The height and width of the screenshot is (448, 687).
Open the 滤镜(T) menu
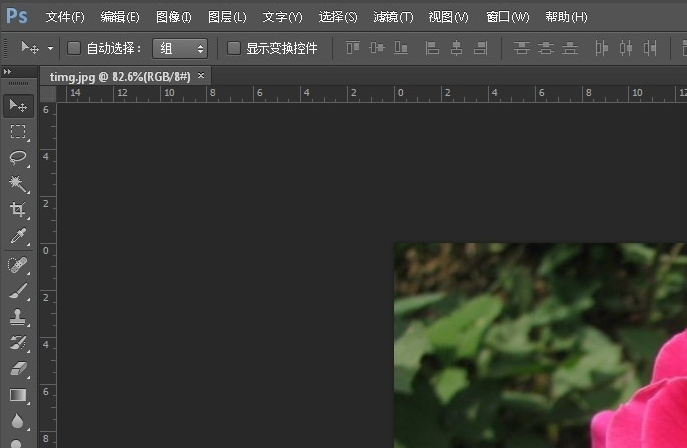tap(393, 17)
